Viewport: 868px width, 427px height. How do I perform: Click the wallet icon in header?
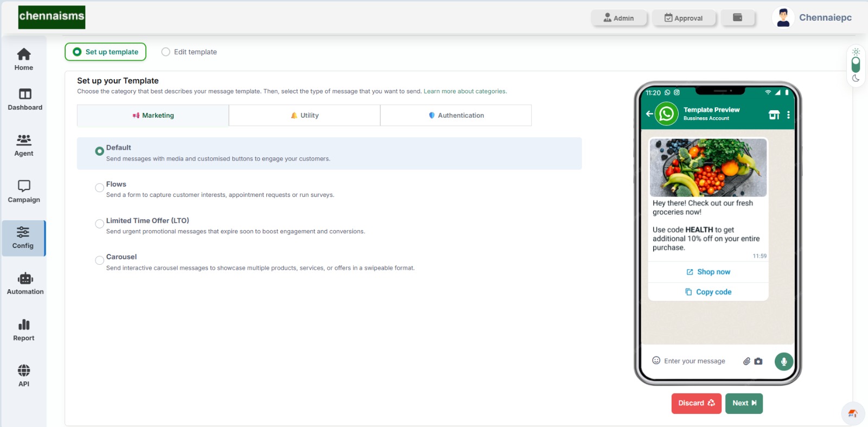(737, 18)
